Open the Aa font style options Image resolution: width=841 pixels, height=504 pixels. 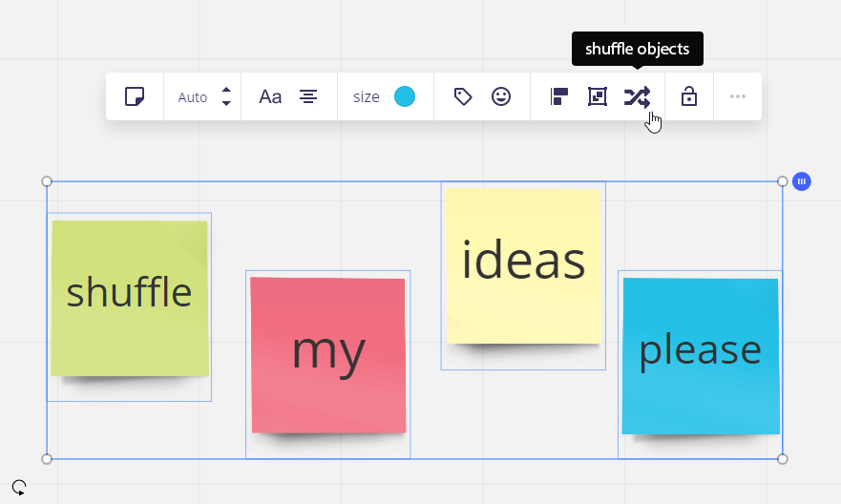coord(270,96)
